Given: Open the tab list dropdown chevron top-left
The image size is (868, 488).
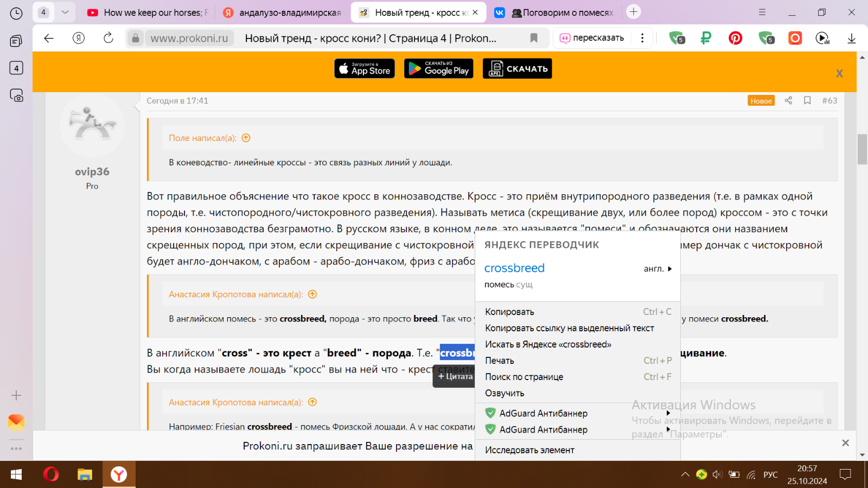Looking at the screenshot, I should pos(65,11).
